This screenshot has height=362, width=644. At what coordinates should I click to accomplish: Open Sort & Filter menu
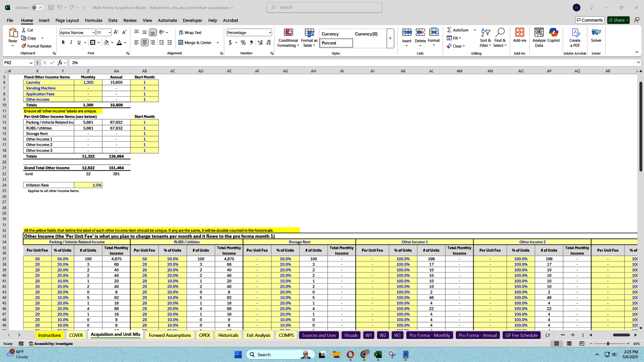(485, 38)
